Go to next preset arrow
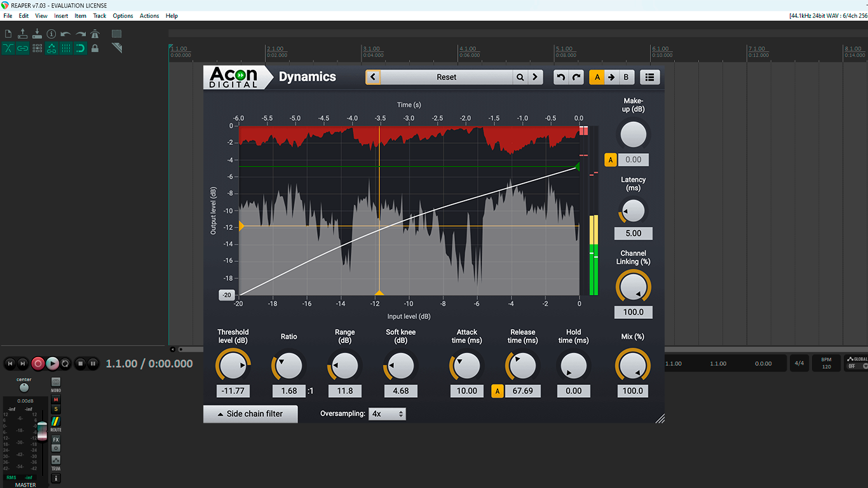The width and height of the screenshot is (868, 488). point(536,77)
